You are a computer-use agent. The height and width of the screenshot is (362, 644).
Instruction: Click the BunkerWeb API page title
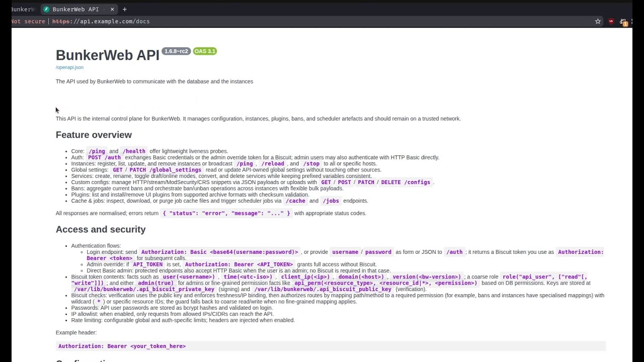107,55
